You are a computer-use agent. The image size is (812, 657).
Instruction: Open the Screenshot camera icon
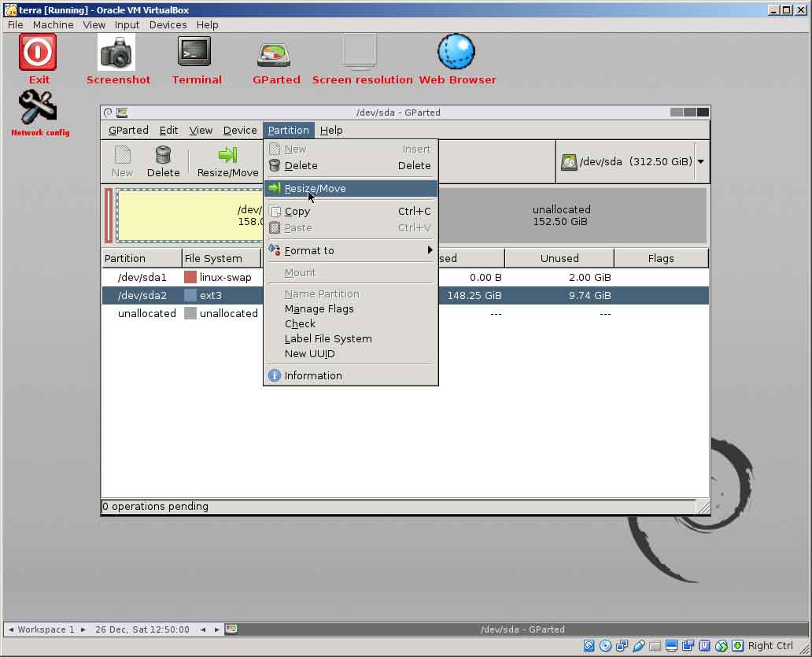point(116,52)
